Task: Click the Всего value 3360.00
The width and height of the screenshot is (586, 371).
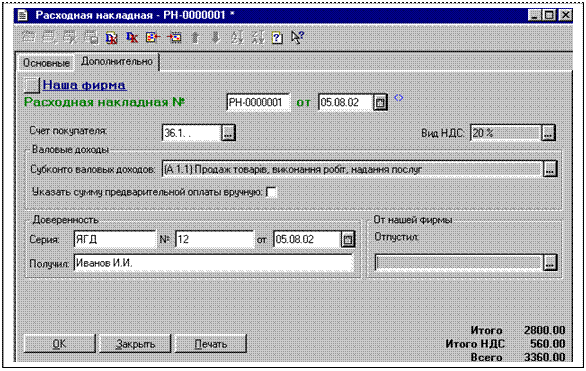Action: 544,357
